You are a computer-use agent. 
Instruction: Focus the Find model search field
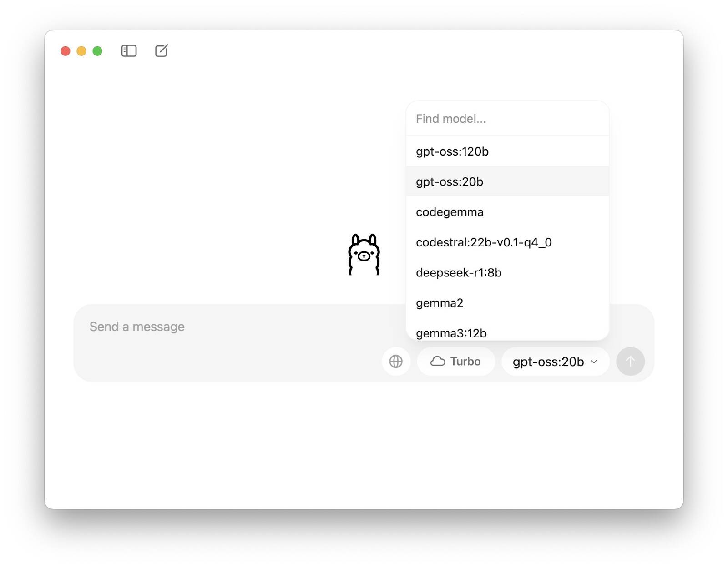507,119
